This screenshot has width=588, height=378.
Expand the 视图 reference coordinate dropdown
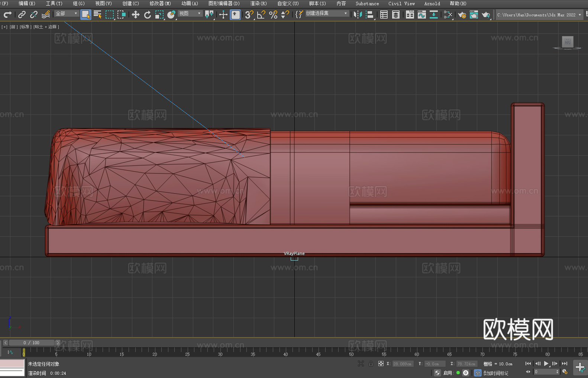pos(190,13)
